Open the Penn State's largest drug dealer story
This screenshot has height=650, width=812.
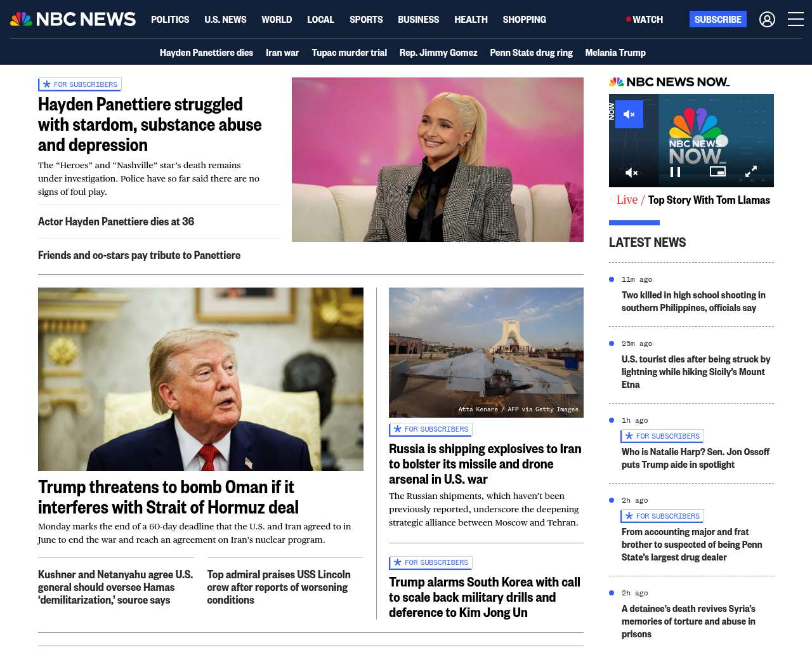coord(692,545)
